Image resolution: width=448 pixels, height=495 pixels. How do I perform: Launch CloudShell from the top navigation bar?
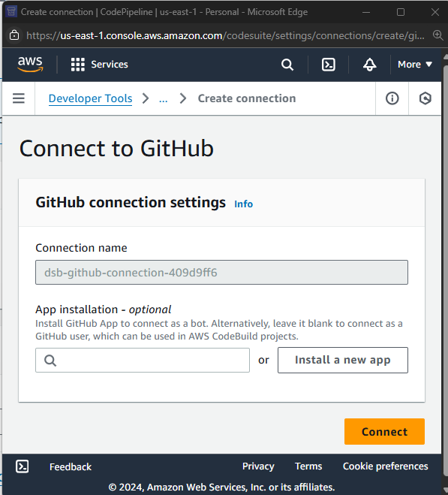(x=329, y=65)
